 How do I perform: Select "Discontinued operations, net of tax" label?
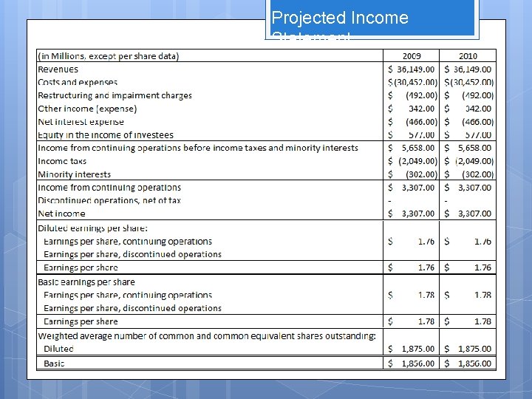pyautogui.click(x=109, y=200)
